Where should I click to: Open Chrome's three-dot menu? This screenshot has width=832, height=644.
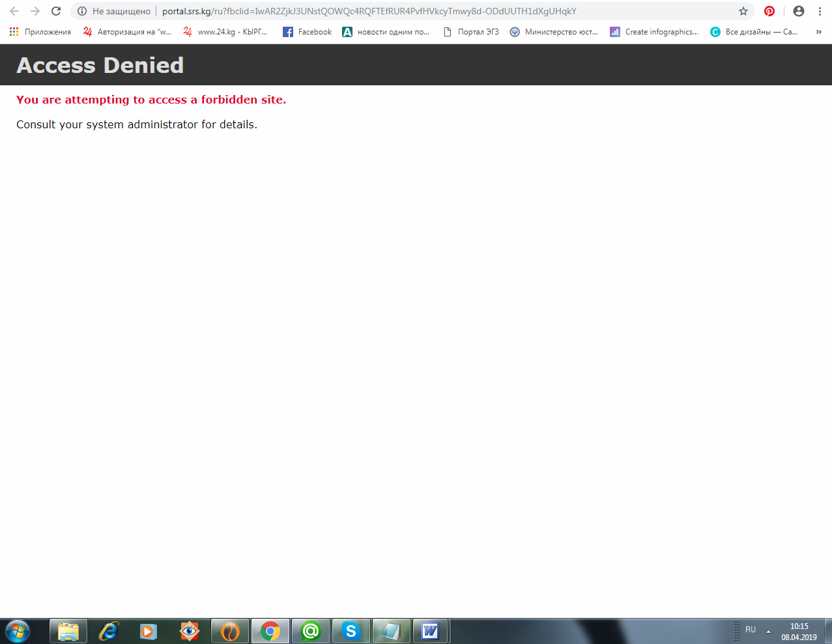(x=820, y=11)
